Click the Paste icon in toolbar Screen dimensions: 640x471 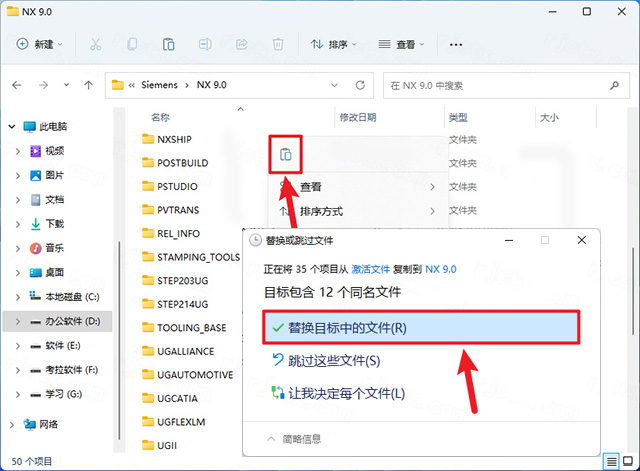click(169, 44)
